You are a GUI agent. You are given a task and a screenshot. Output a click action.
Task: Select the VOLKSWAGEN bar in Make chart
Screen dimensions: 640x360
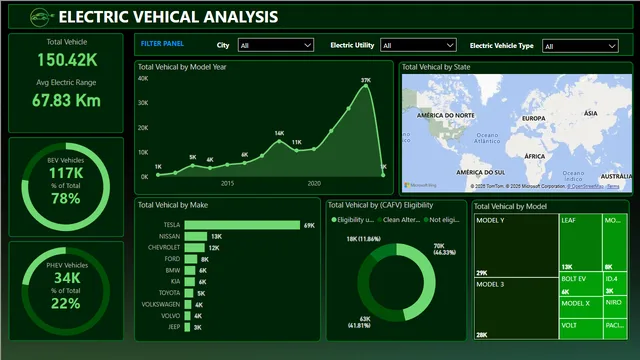coord(188,304)
